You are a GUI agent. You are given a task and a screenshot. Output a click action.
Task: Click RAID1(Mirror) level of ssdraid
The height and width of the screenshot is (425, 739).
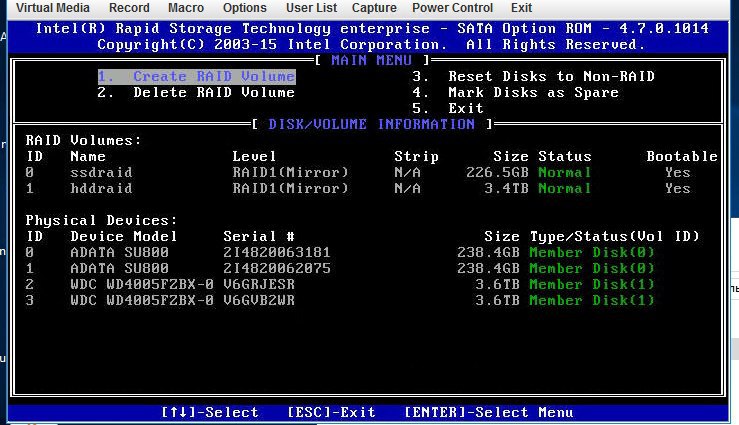pyautogui.click(x=290, y=172)
